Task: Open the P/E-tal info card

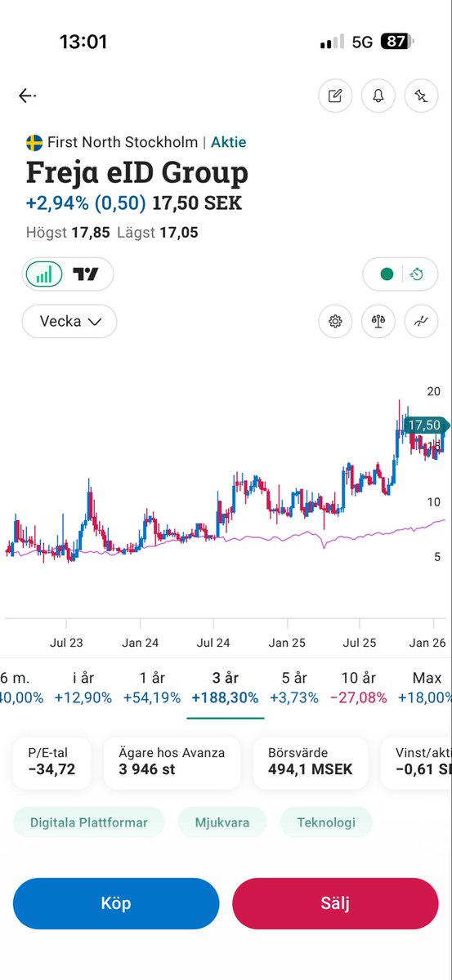Action: [x=51, y=761]
